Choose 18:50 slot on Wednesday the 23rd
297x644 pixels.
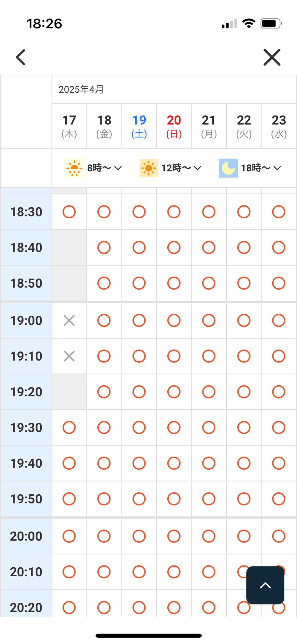279,283
